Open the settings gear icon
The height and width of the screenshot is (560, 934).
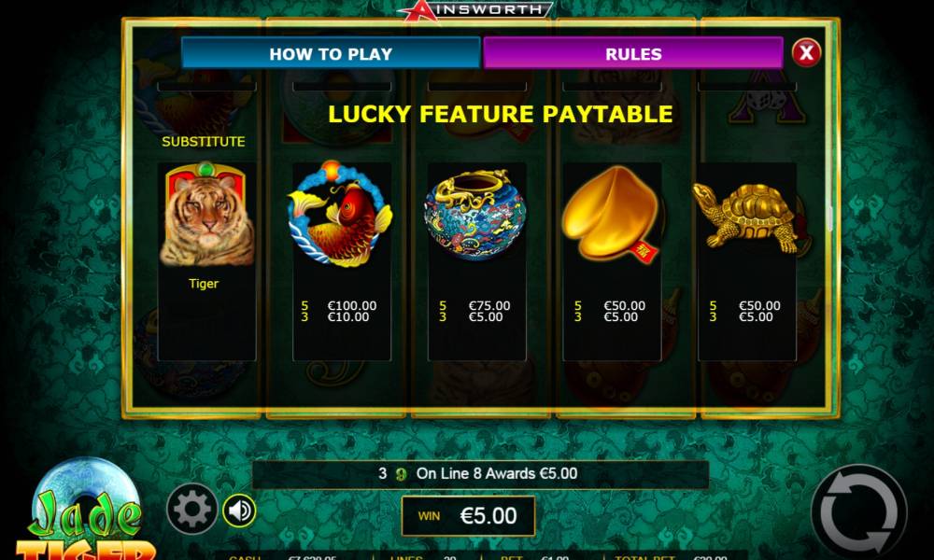click(191, 509)
